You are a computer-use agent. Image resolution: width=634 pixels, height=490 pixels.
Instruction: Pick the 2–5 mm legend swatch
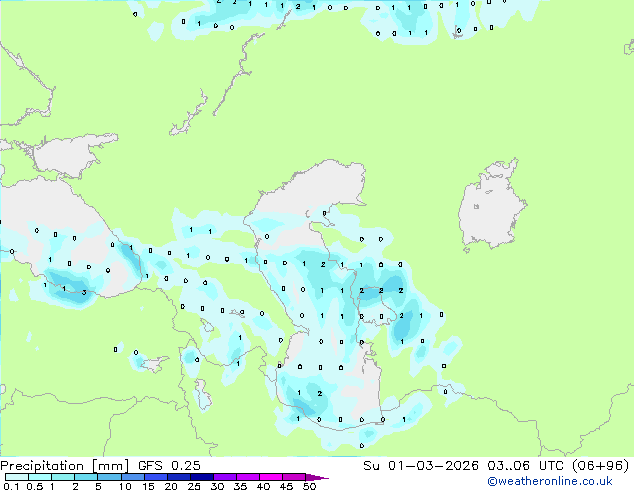point(86,477)
